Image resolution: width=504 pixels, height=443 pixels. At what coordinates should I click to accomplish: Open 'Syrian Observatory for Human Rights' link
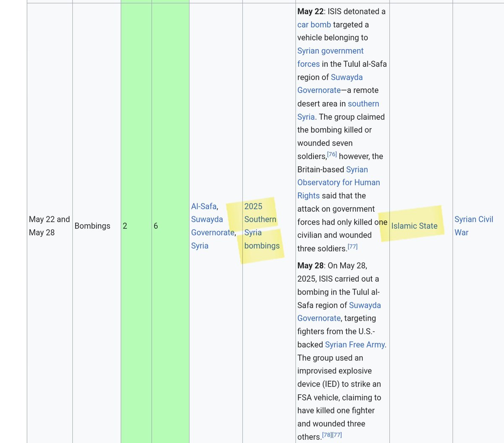tap(339, 182)
